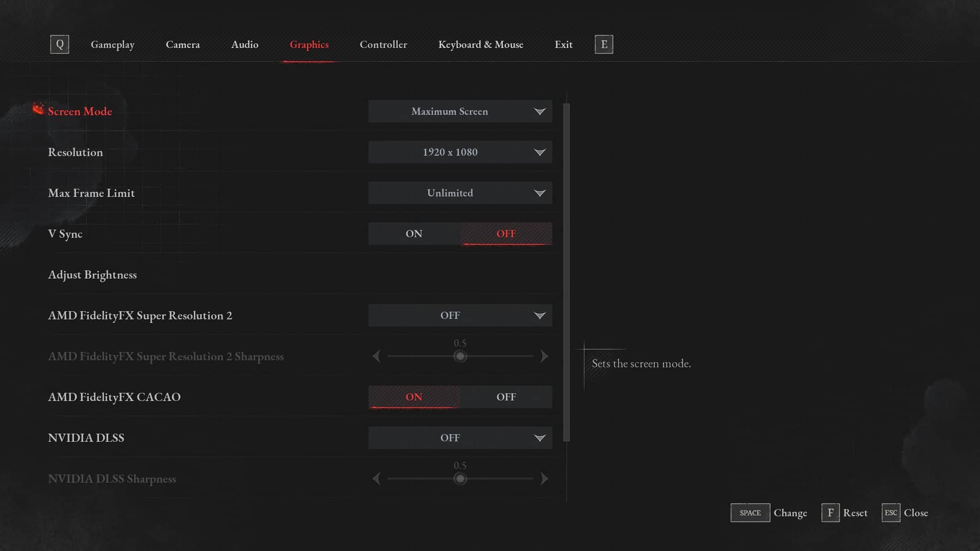Click left arrow of DLSS Sharpness slider

(x=377, y=479)
